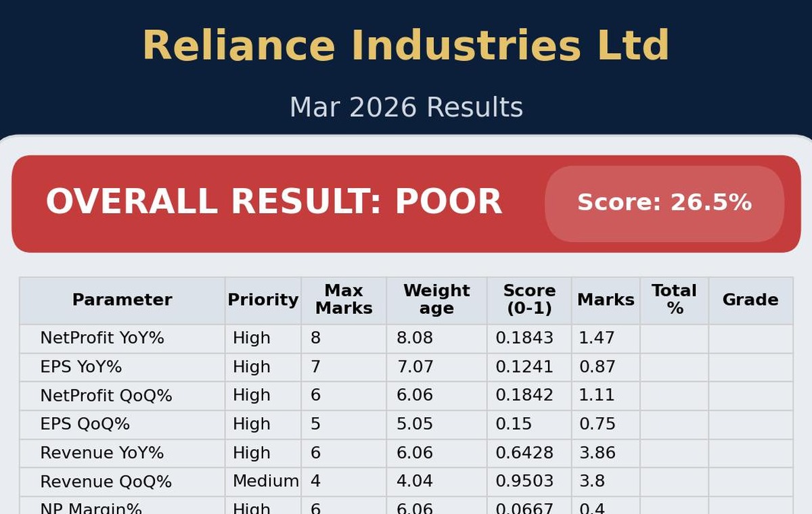Click marks value 0.75
The image size is (812, 514).
[597, 425]
